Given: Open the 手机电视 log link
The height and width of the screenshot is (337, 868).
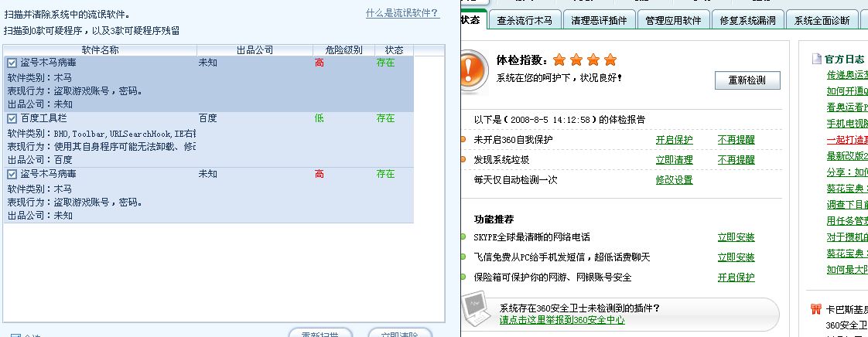Looking at the screenshot, I should tap(848, 124).
